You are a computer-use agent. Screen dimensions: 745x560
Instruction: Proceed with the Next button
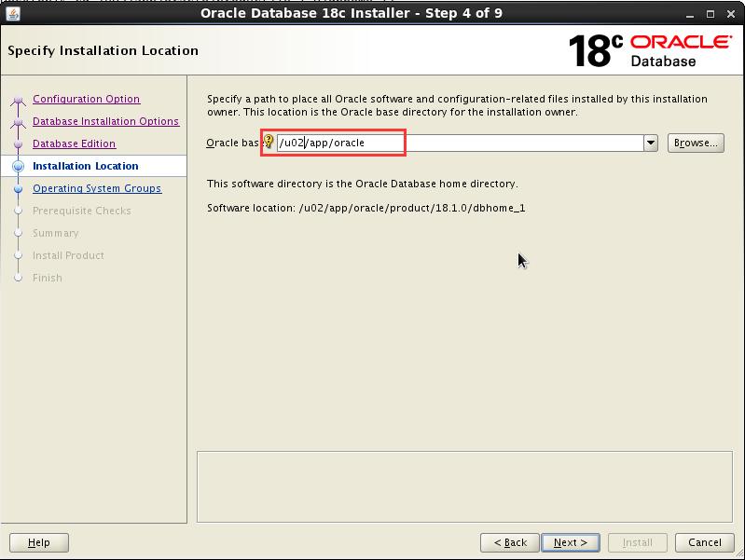coord(570,542)
